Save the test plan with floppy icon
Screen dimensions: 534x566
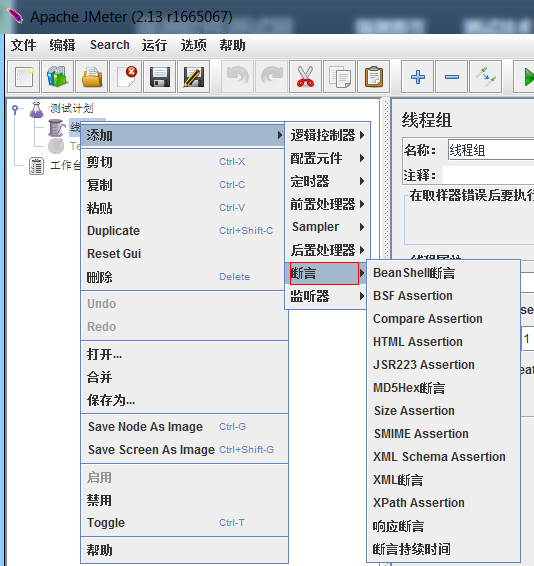tap(160, 77)
